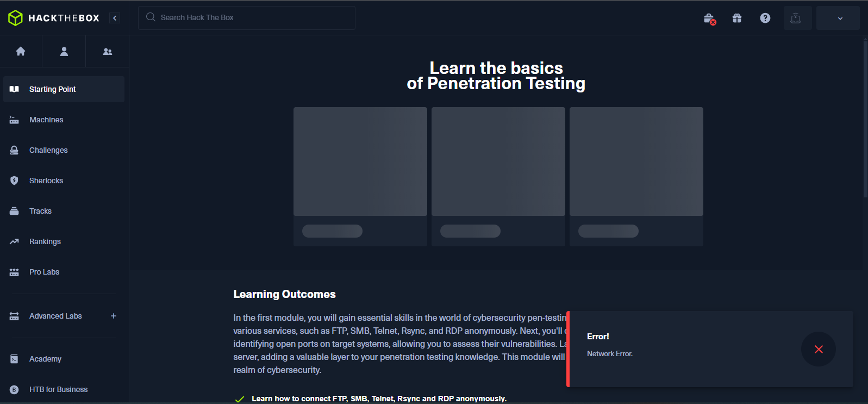This screenshot has width=868, height=404.
Task: Dismiss the Network Error notification
Action: [x=819, y=349]
